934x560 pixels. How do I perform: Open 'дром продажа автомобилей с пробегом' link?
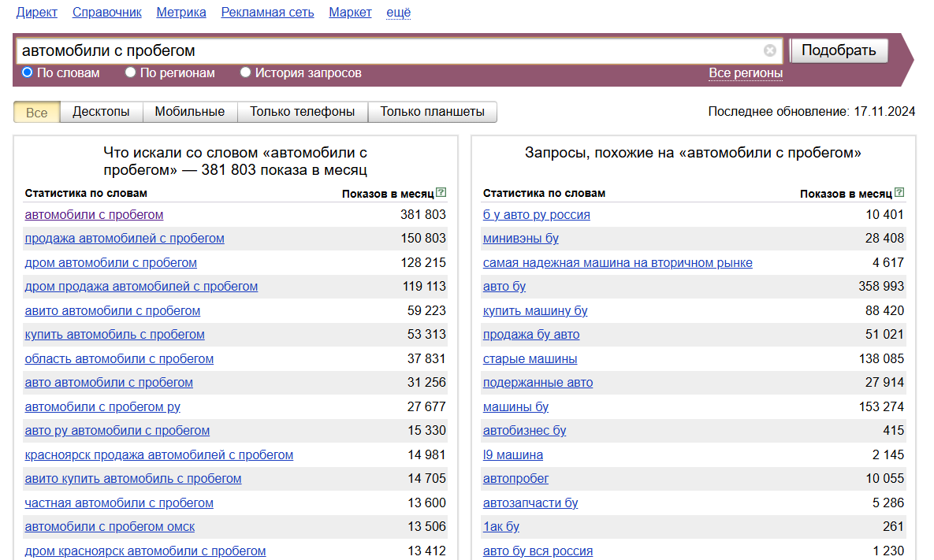pyautogui.click(x=141, y=287)
